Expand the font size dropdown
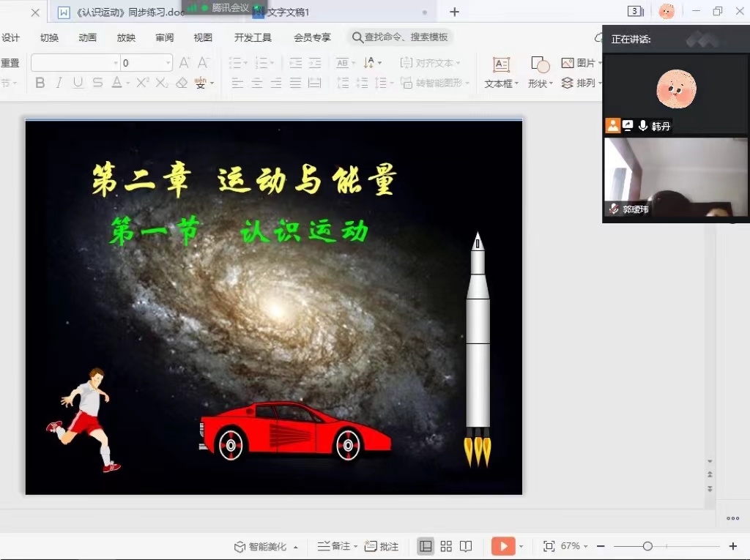Image resolution: width=750 pixels, height=560 pixels. (168, 63)
